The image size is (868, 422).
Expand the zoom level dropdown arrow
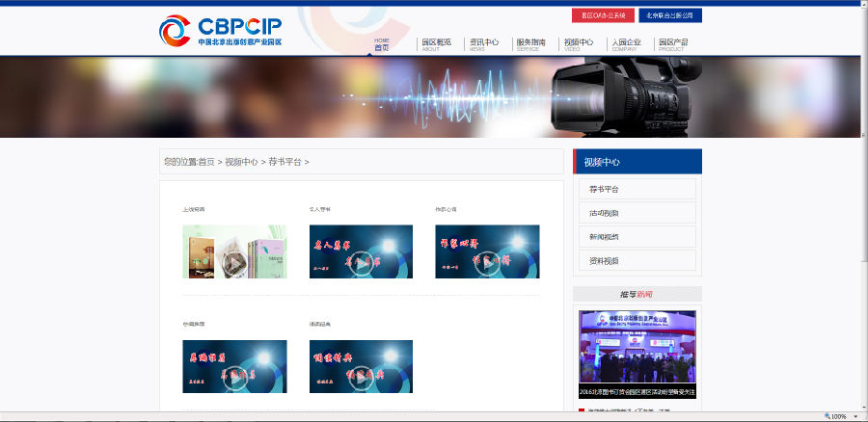coord(855,416)
